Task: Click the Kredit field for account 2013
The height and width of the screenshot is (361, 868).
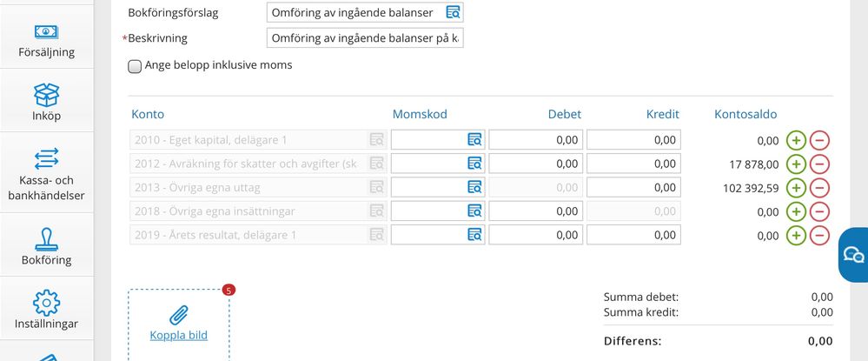Action: [633, 187]
